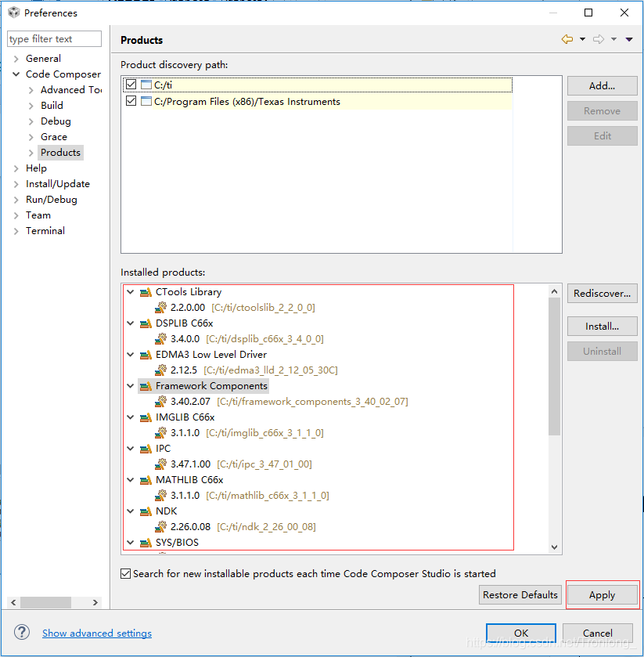
Task: Click the NDK product icon
Action: (146, 511)
